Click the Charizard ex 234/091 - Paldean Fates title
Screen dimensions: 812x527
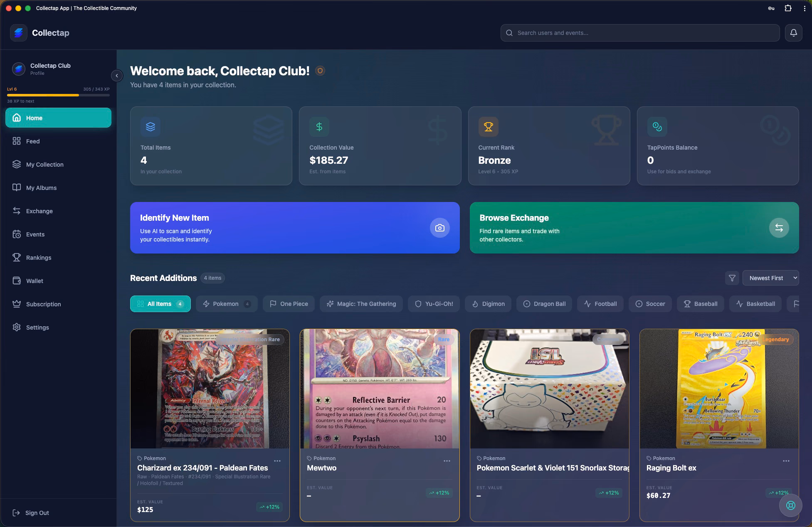coord(202,468)
